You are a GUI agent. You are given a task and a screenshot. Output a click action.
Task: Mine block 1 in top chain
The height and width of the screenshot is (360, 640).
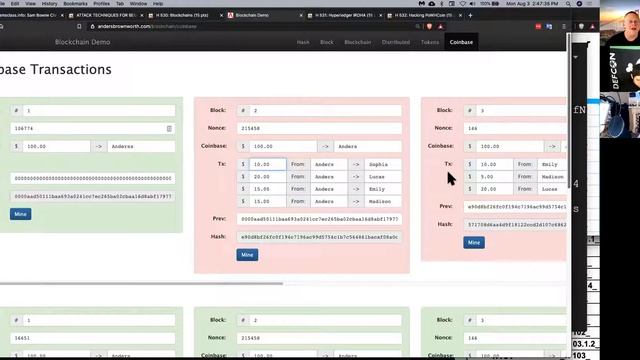tap(20, 214)
